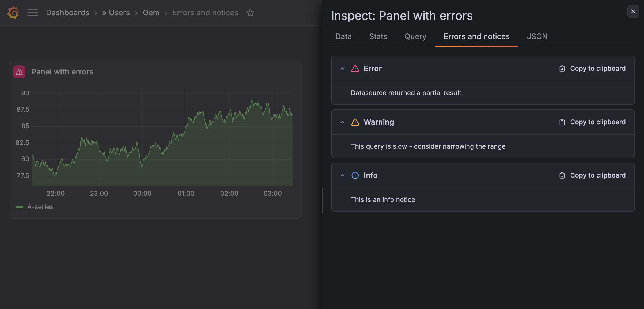Switch to the JSON tab
644x309 pixels.
pos(537,36)
